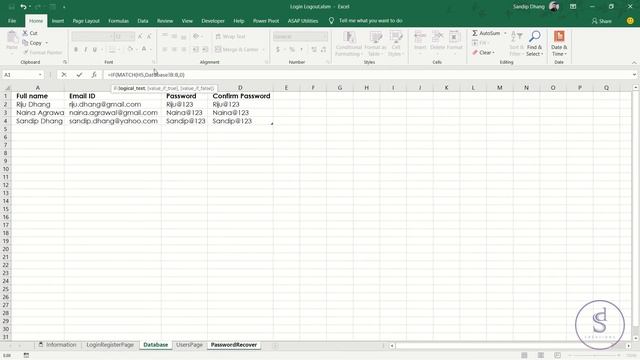This screenshot has height=360, width=640.
Task: Click the Fill color bucket icon
Action: [130, 49]
